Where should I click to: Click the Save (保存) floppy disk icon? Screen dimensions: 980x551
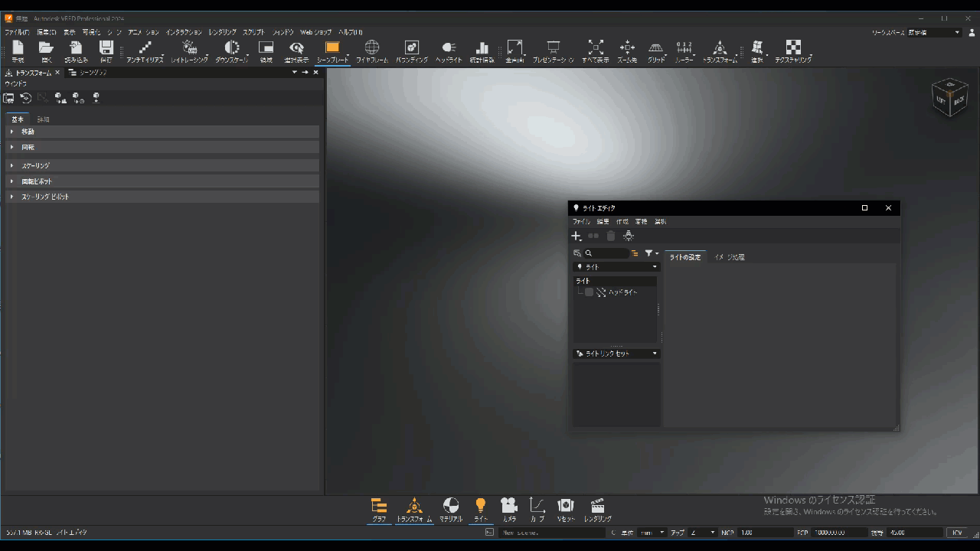[x=106, y=51]
